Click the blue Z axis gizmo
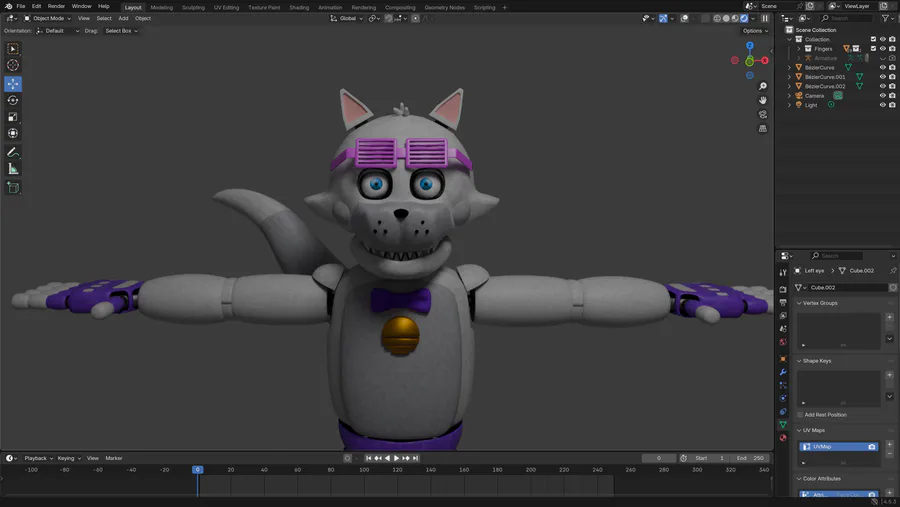900x507 pixels. (750, 45)
